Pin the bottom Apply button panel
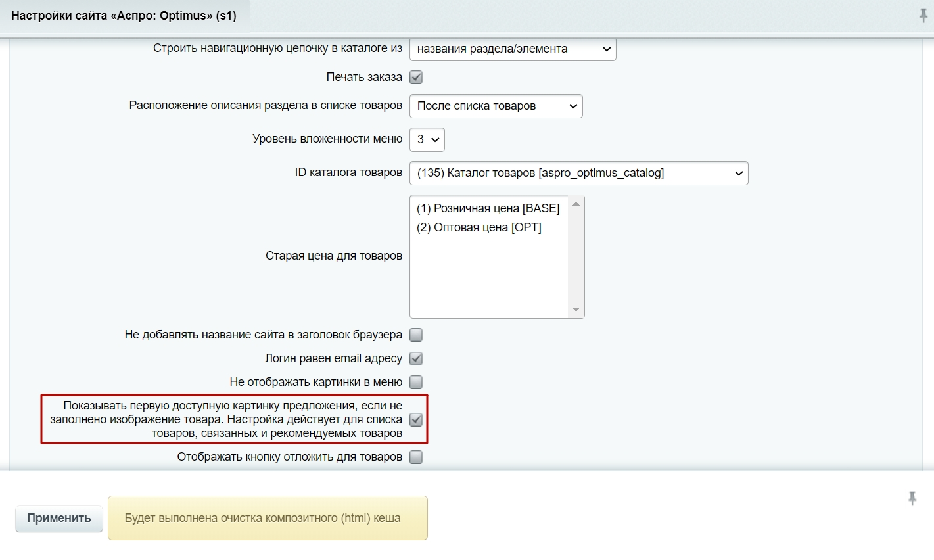The height and width of the screenshot is (560, 934). pos(912,498)
